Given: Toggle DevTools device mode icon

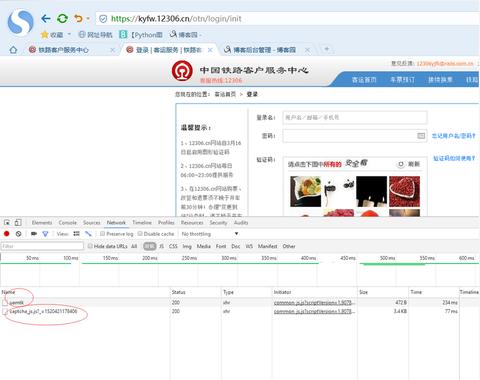Looking at the screenshot, I should coord(18,222).
